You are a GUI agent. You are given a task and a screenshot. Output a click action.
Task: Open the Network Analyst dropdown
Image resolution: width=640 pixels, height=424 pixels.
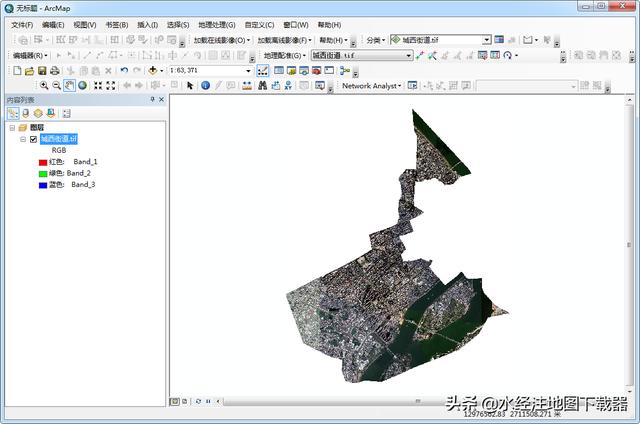371,86
